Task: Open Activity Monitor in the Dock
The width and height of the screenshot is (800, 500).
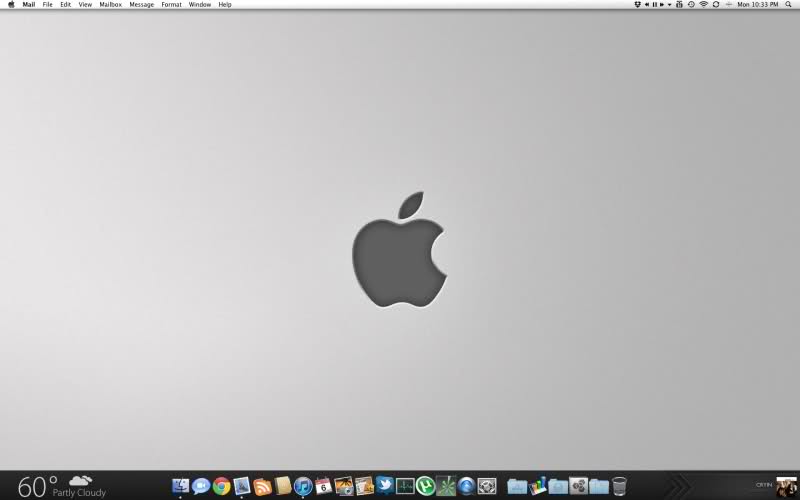Action: coord(405,486)
